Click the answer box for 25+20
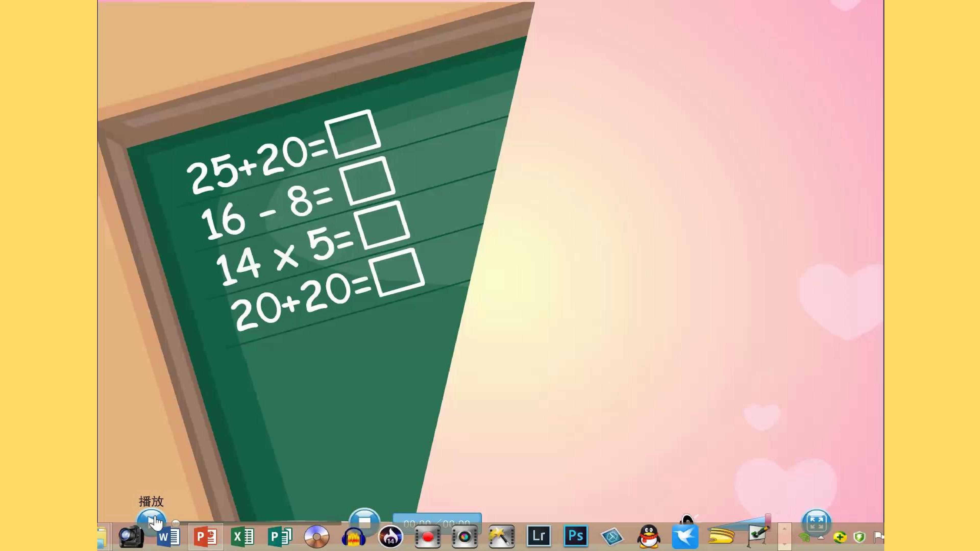The image size is (980, 551). tap(353, 134)
